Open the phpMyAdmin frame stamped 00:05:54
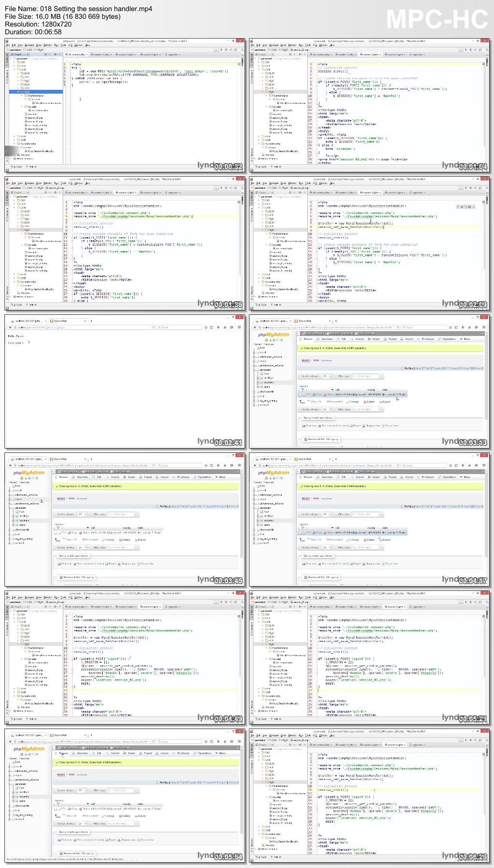This screenshot has height=868, width=494. click(x=124, y=796)
